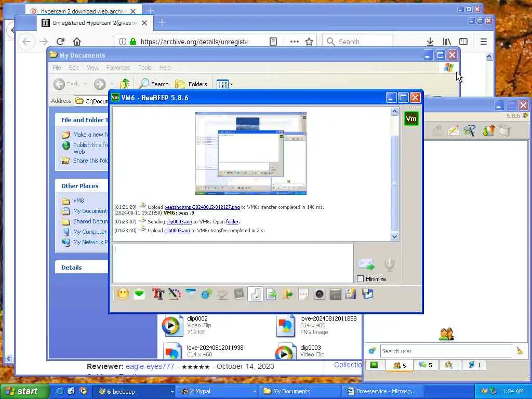Select the clip0002 video clip file
The height and width of the screenshot is (399, 532).
pos(188,325)
